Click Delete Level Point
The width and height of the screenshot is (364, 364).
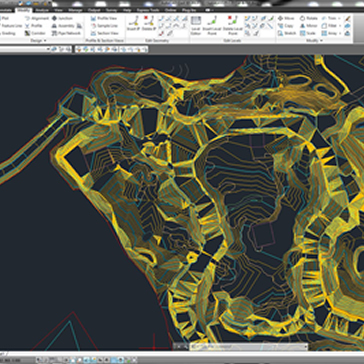232,26
